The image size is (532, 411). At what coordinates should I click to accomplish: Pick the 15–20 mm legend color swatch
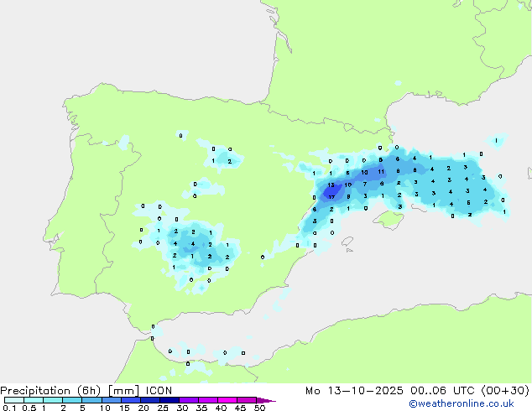(x=131, y=400)
